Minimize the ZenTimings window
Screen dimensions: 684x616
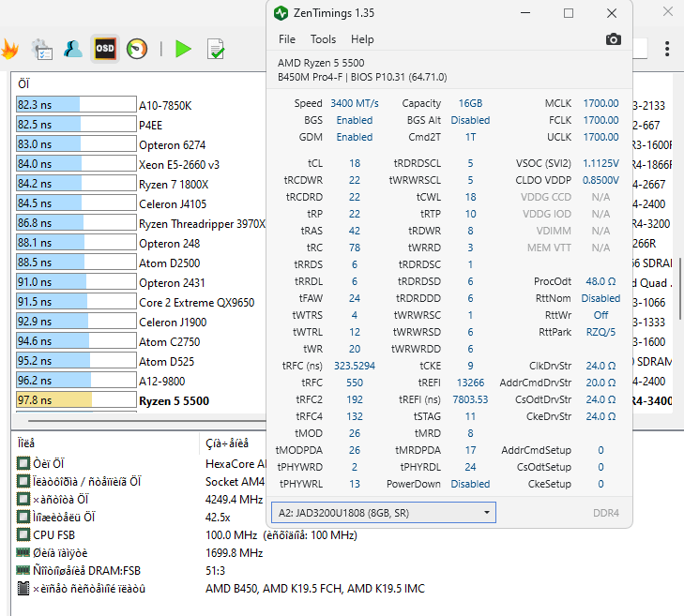[x=525, y=13]
